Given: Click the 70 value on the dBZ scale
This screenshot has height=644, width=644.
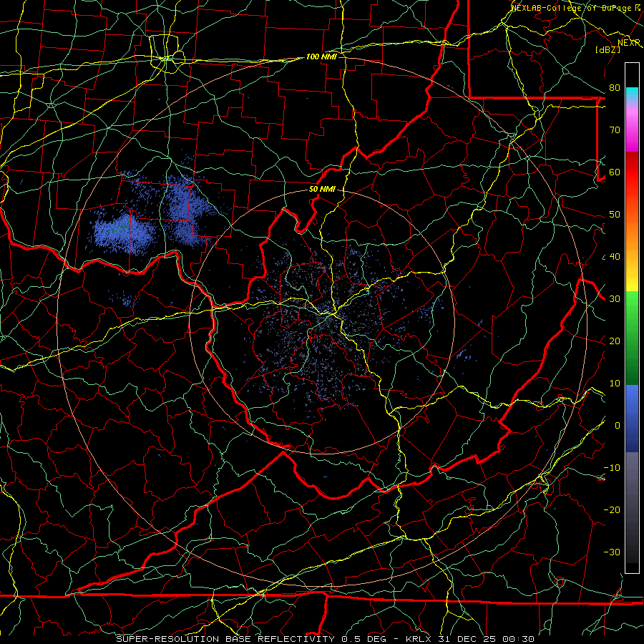Looking at the screenshot, I should pos(615,130).
